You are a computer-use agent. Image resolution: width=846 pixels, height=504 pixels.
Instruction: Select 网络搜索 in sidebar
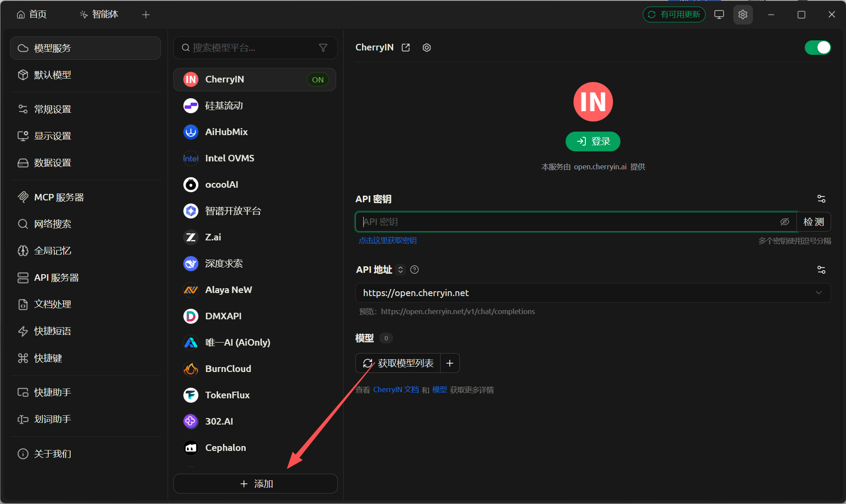coord(86,224)
